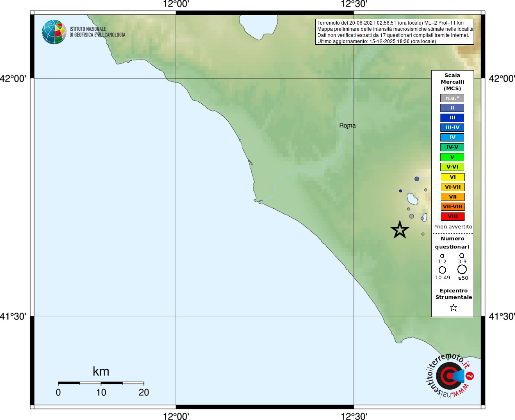Screen dimensions: 515x420
Task: Pick the VIII red legend swatch
Action: pyautogui.click(x=452, y=217)
